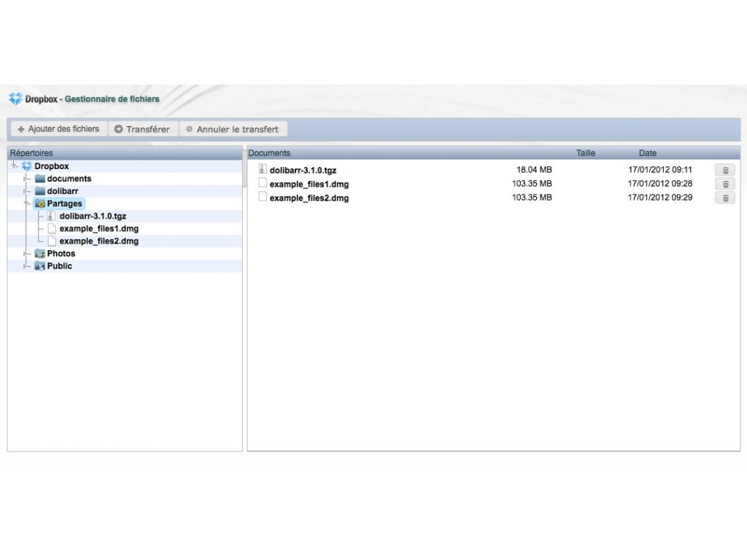Click the Répertoires panel header

[125, 153]
